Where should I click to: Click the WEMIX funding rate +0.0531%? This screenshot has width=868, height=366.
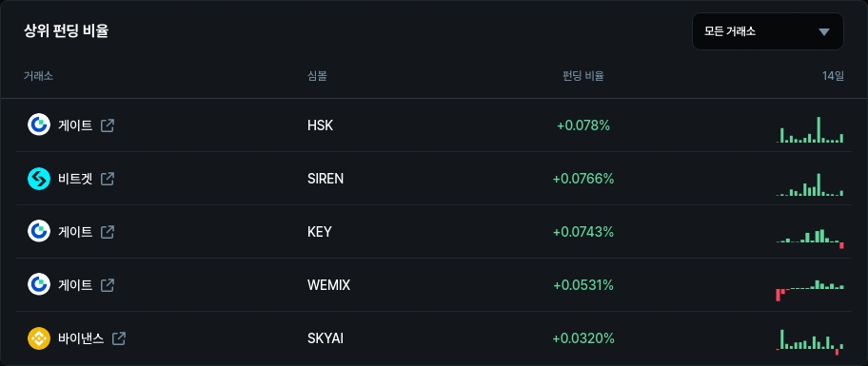583,285
